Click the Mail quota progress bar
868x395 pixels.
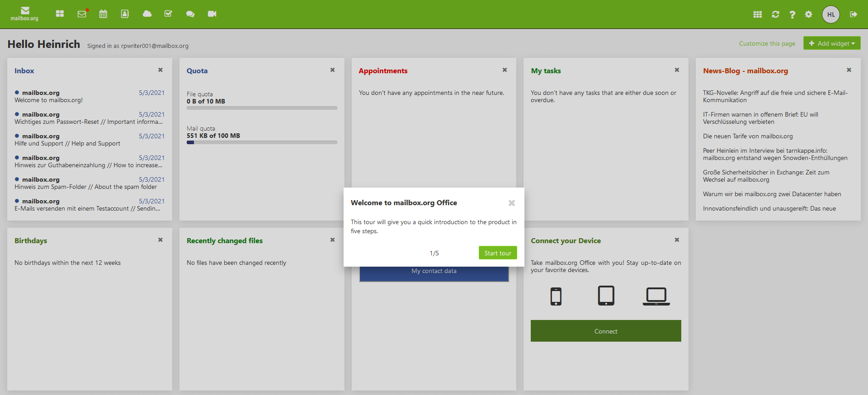coord(262,142)
